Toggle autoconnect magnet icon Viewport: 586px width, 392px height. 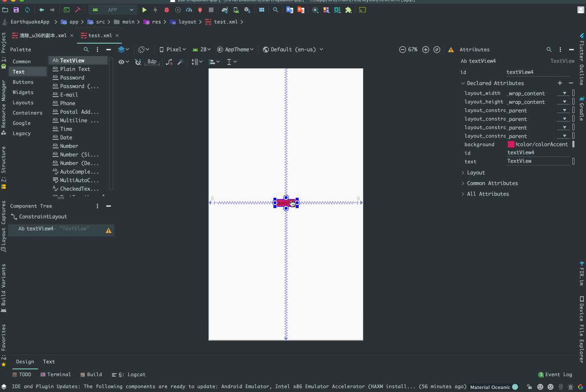coord(138,62)
